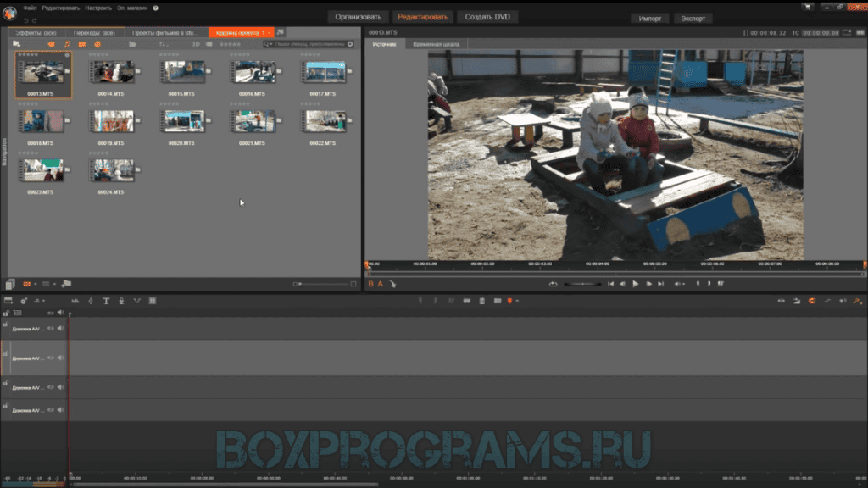Switch to the Редактировать workspace button
This screenshot has width=868, height=488.
pyautogui.click(x=423, y=17)
